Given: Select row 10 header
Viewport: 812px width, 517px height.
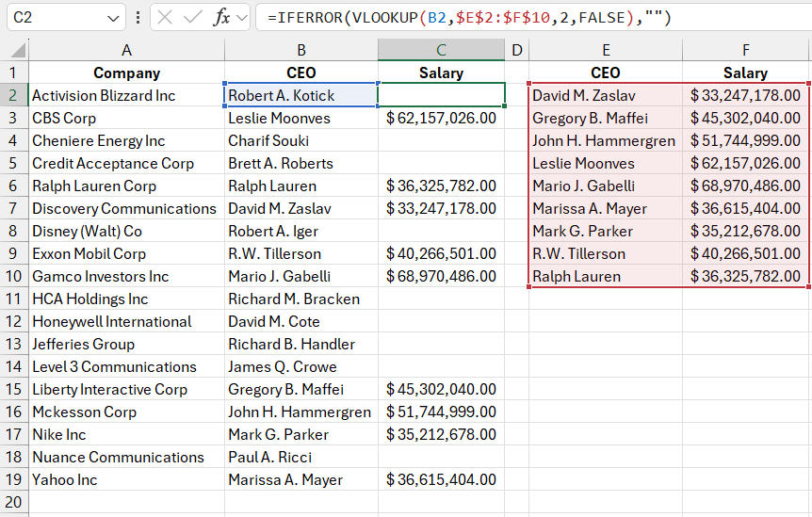Looking at the screenshot, I should (x=13, y=276).
